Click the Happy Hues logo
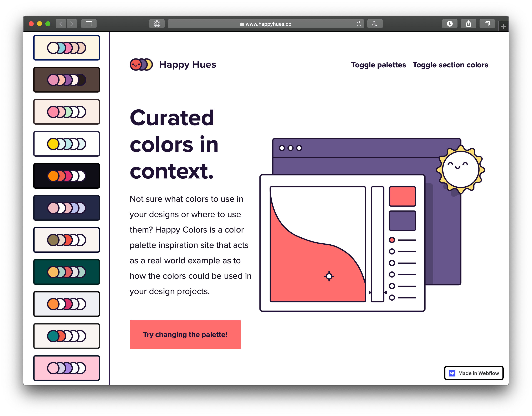 pos(173,64)
